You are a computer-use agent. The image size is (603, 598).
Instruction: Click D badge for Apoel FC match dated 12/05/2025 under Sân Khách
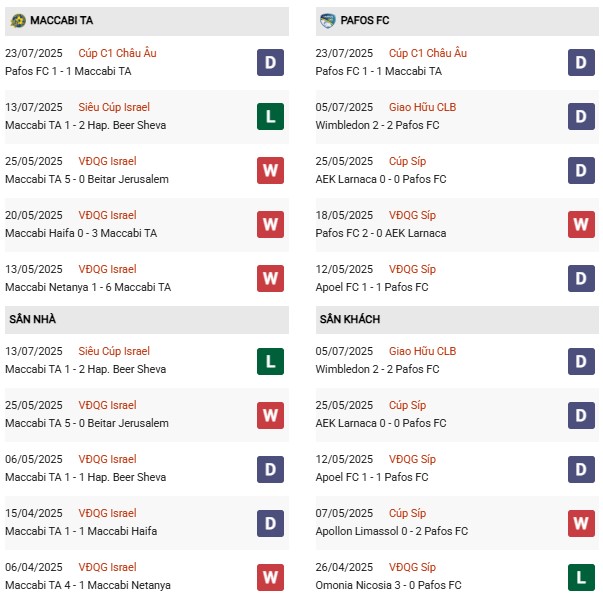coord(581,468)
